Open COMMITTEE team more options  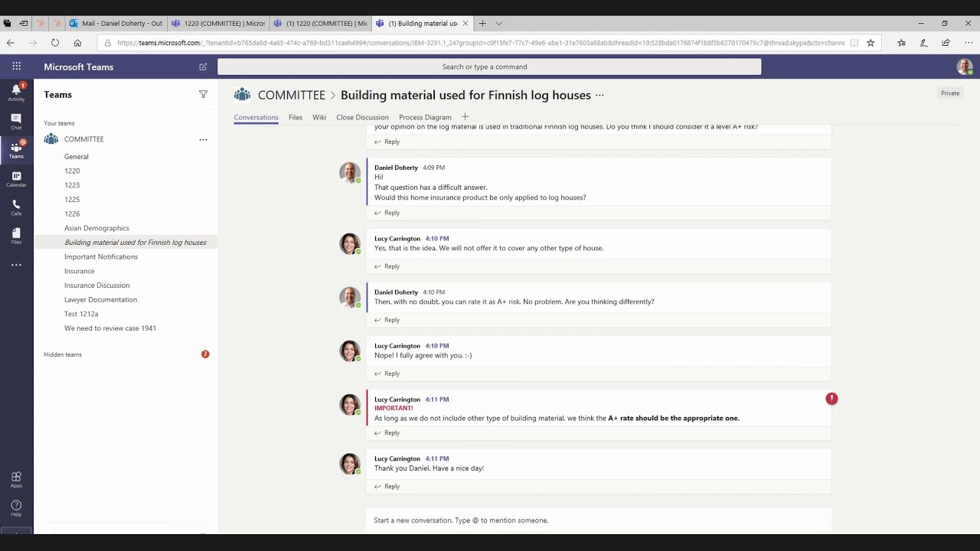pyautogui.click(x=203, y=139)
